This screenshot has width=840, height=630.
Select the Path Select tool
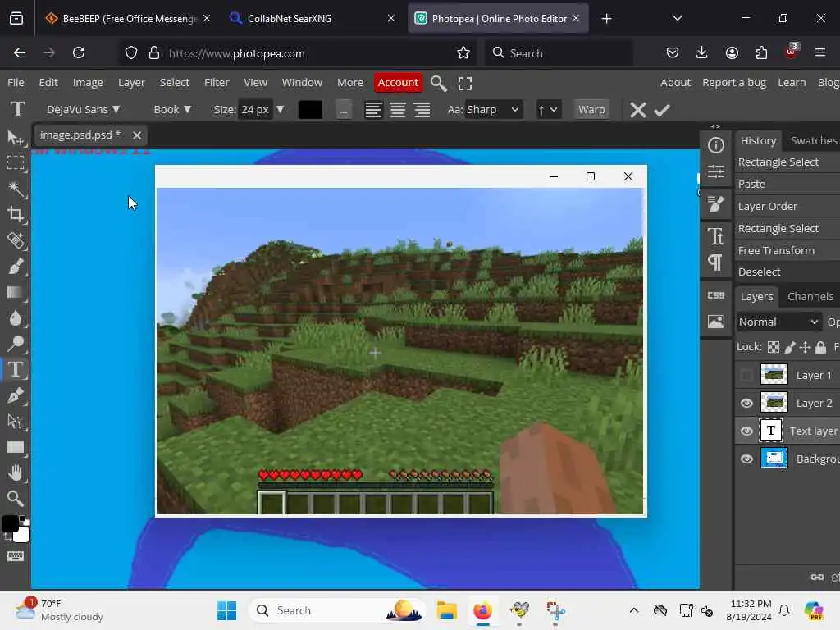tap(15, 421)
